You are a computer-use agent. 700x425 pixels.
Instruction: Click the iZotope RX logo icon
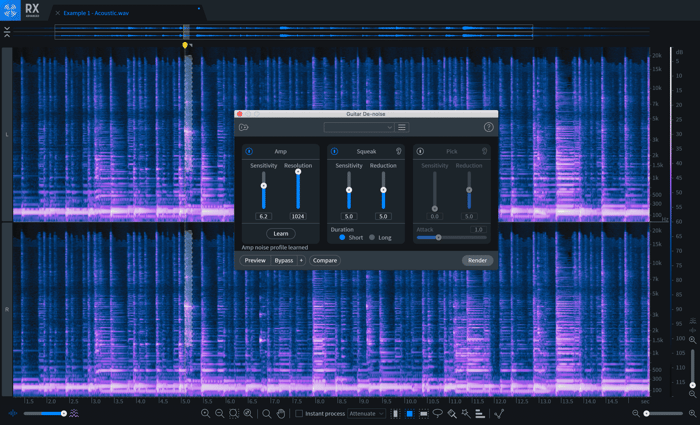click(x=10, y=10)
